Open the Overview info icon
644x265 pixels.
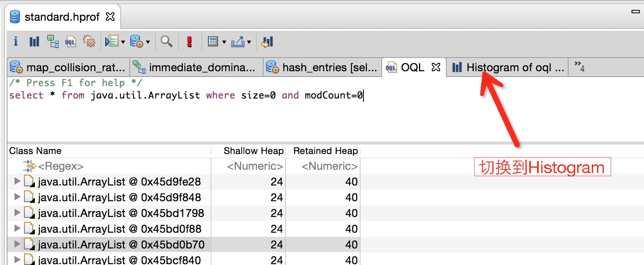[16, 41]
